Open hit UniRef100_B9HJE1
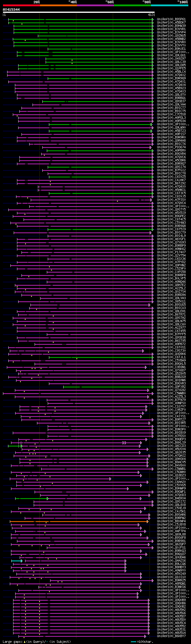The height and width of the screenshot is (644, 191). [171, 49]
